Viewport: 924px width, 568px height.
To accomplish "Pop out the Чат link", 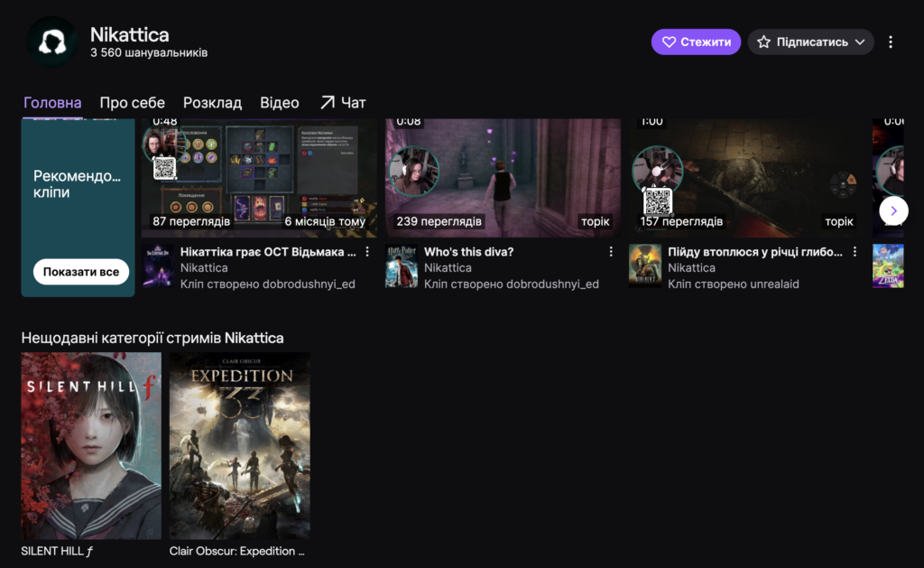I will click(x=342, y=103).
